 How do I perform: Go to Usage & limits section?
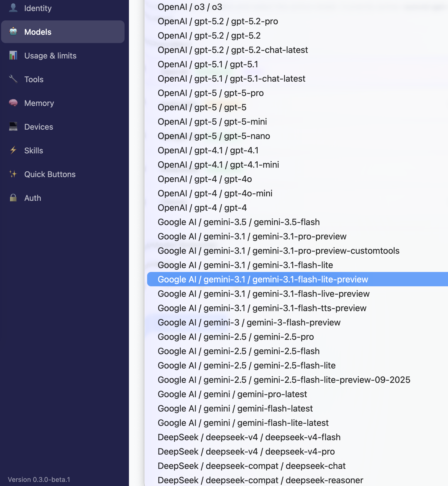point(63,55)
